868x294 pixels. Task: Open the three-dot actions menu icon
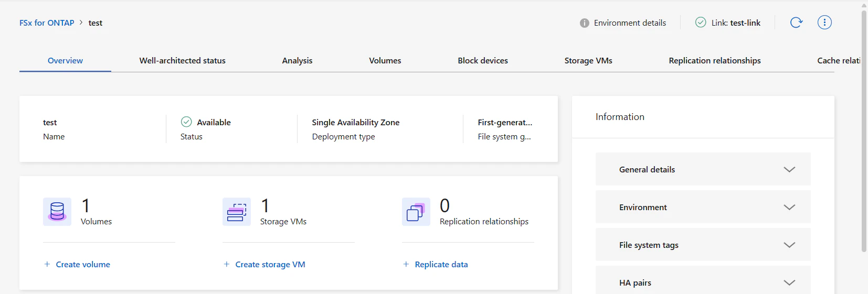824,23
